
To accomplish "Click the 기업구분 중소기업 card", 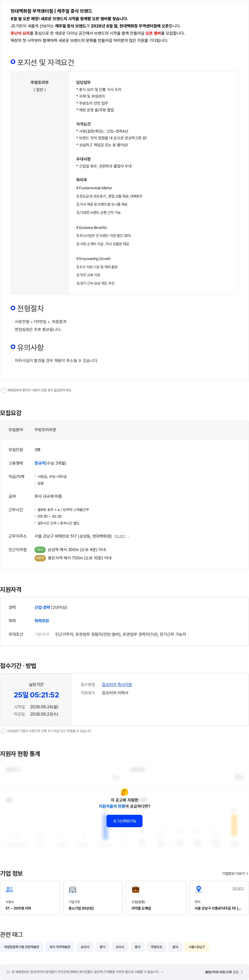I will (93, 897).
